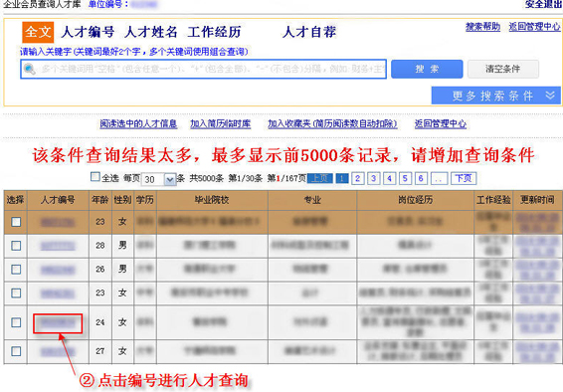
Task: Check the box for the 24-year-old female row
Action: 16,322
